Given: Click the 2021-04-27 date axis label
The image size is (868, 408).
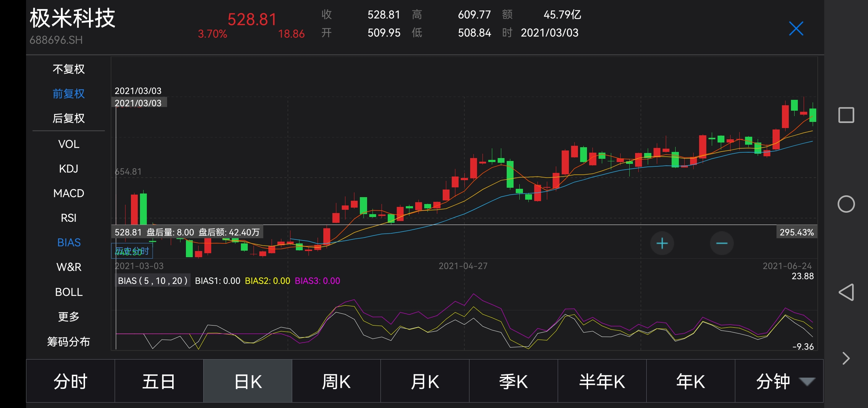Looking at the screenshot, I should click(463, 266).
